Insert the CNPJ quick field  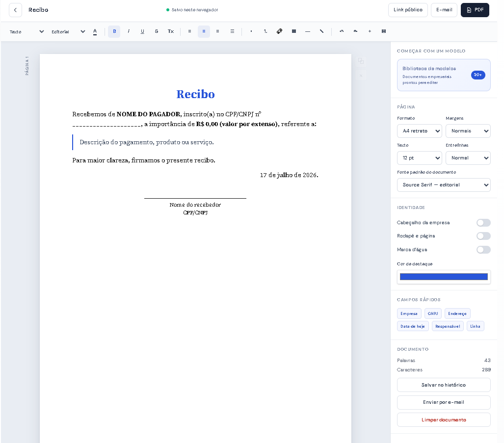pos(433,313)
